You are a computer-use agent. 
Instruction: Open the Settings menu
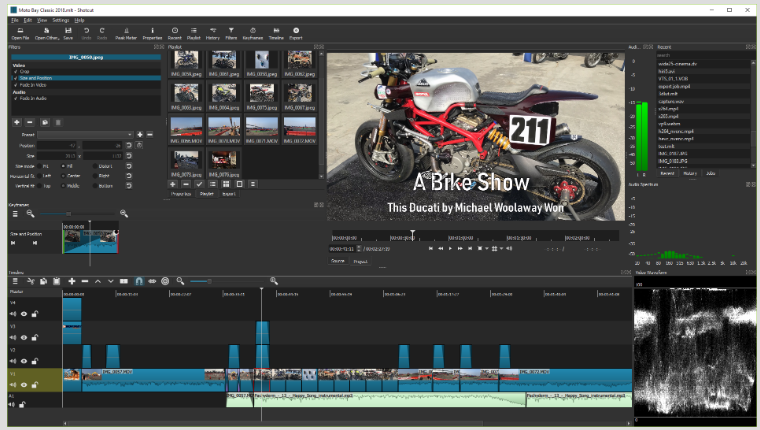pos(61,20)
